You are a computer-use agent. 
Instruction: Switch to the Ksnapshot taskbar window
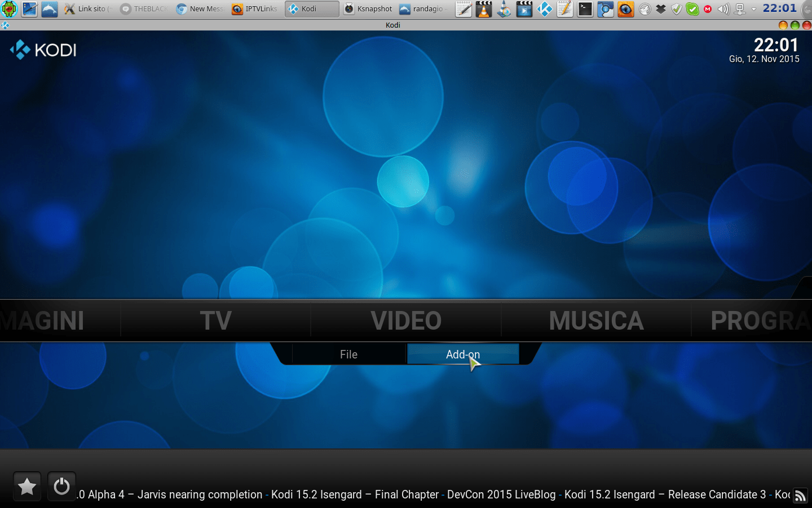(368, 8)
